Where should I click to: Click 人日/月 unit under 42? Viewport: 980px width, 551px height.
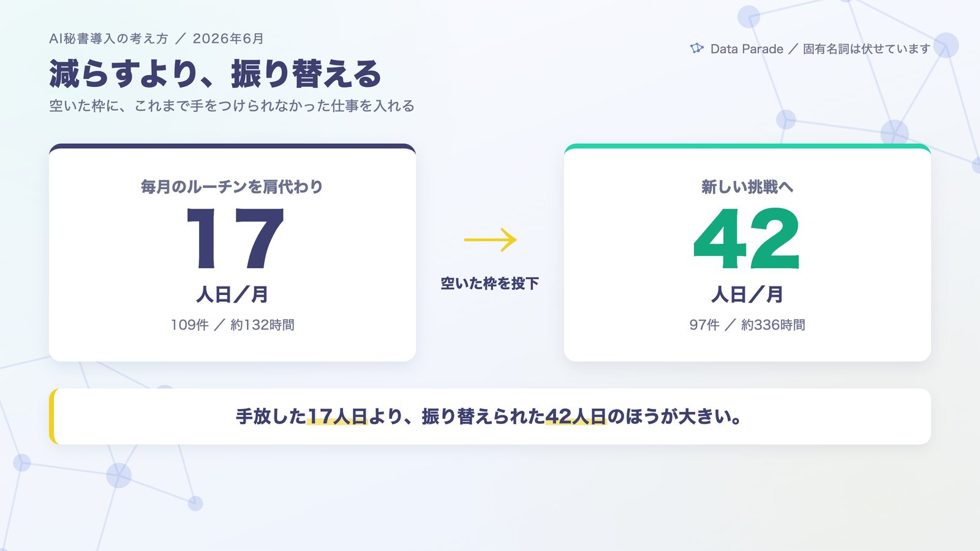(747, 294)
